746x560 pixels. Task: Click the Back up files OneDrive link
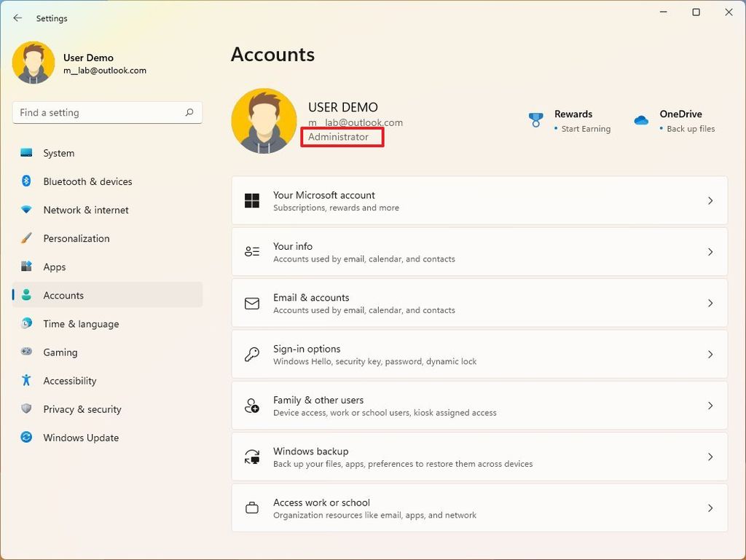[689, 129]
